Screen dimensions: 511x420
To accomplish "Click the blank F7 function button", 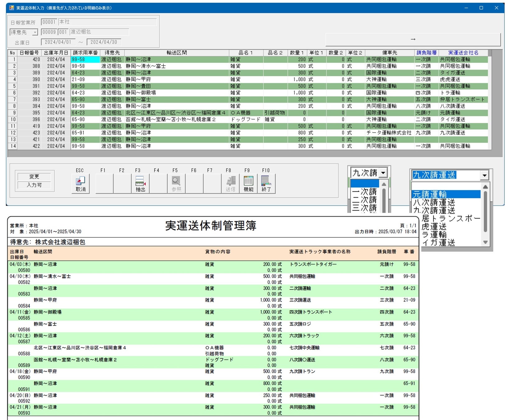I will click(x=212, y=184).
